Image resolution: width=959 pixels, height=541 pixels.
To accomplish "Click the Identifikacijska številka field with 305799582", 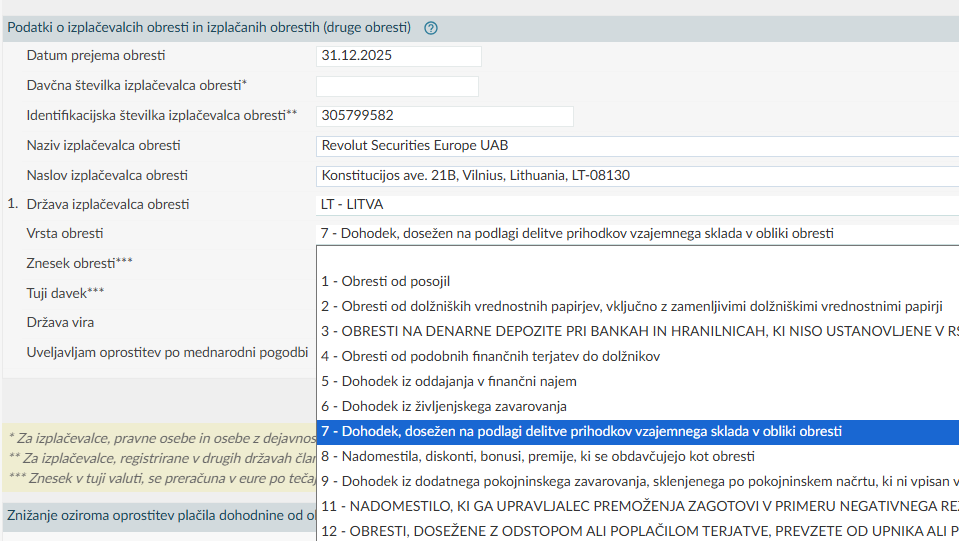I will (444, 116).
